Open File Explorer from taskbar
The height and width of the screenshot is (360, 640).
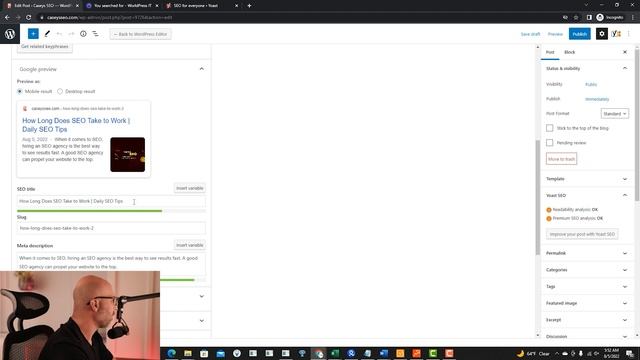pos(188,353)
